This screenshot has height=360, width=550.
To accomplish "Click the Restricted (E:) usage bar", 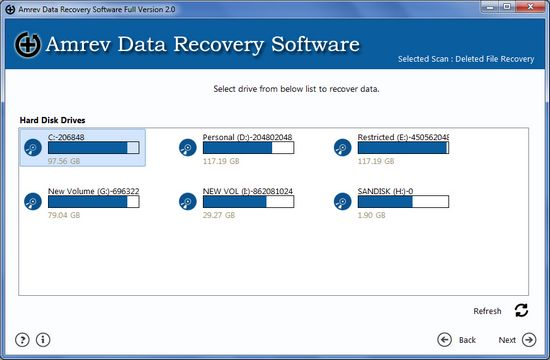I will tap(403, 148).
